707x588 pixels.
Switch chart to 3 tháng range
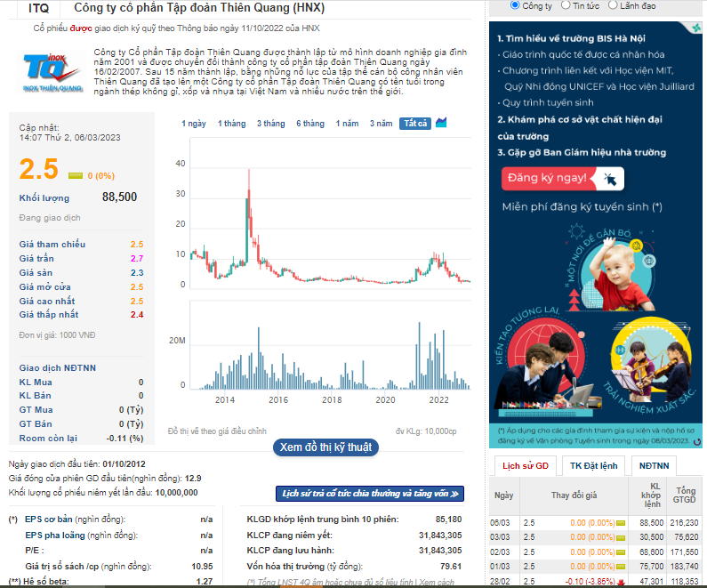coord(271,123)
